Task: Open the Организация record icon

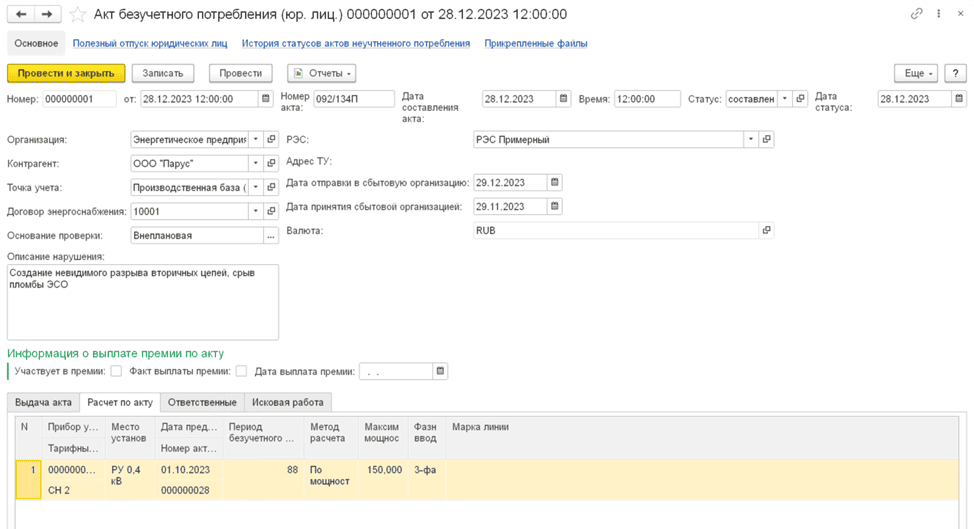Action: 271,140
